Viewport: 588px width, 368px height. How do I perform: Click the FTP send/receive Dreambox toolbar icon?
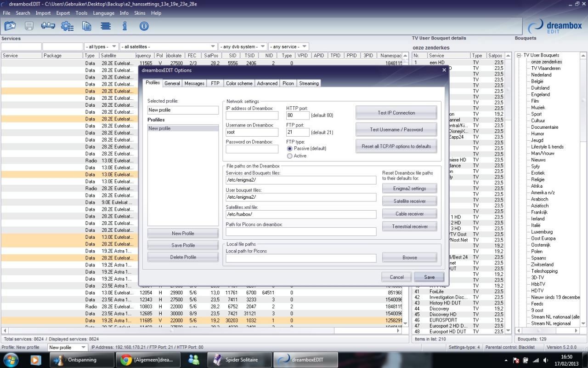tap(48, 26)
